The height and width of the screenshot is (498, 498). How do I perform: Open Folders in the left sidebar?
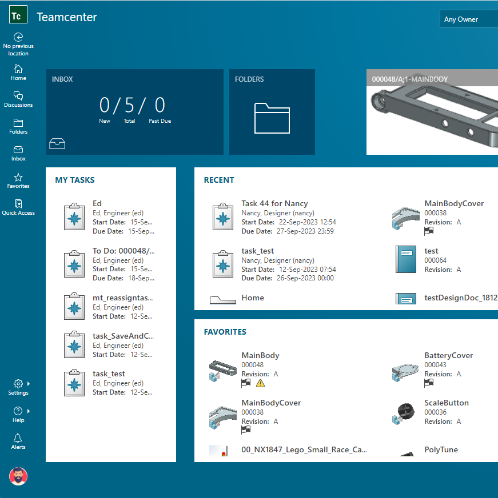click(18, 126)
